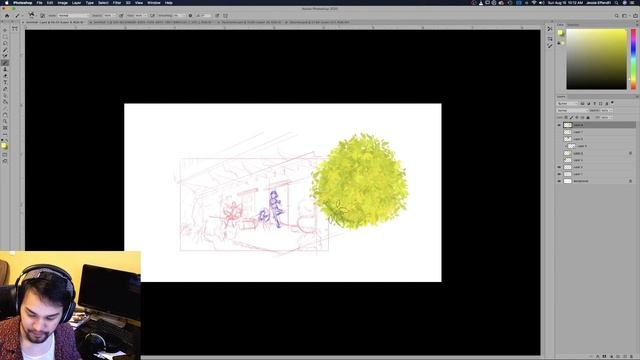This screenshot has height=360, width=640.
Task: Open the layer blend mode dropdown
Action: pyautogui.click(x=573, y=111)
